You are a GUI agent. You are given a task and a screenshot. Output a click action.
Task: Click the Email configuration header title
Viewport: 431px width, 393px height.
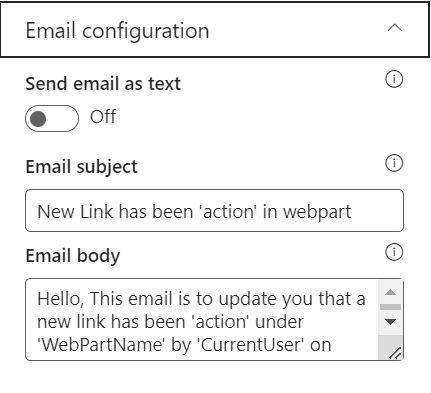tap(117, 31)
